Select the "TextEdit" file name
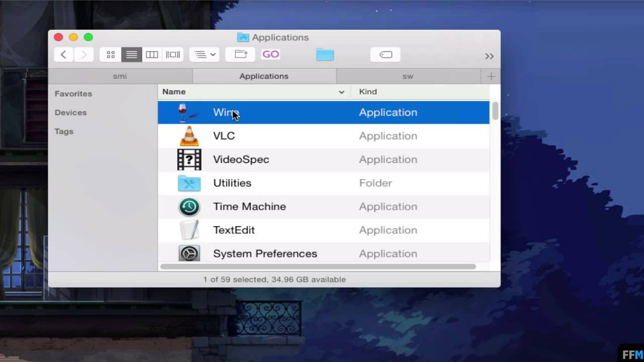 (234, 230)
